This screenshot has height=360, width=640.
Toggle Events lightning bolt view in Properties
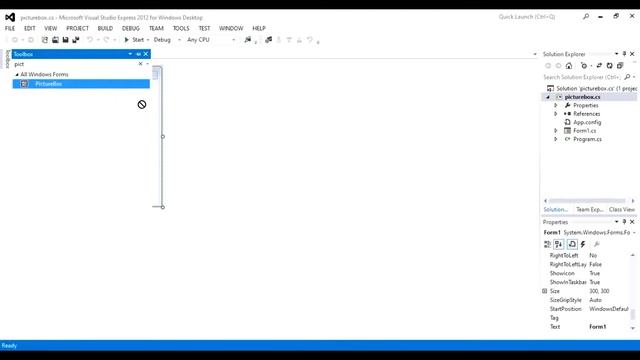583,244
